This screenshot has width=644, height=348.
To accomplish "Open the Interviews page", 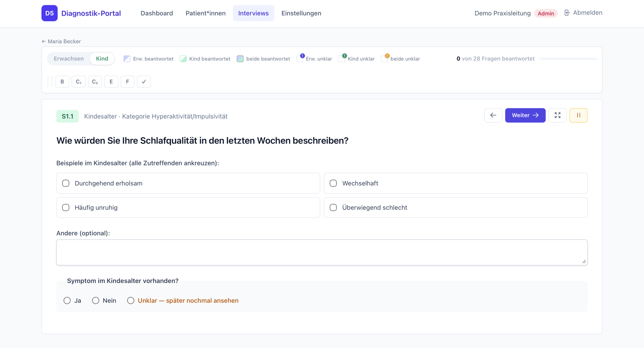I will pos(254,13).
